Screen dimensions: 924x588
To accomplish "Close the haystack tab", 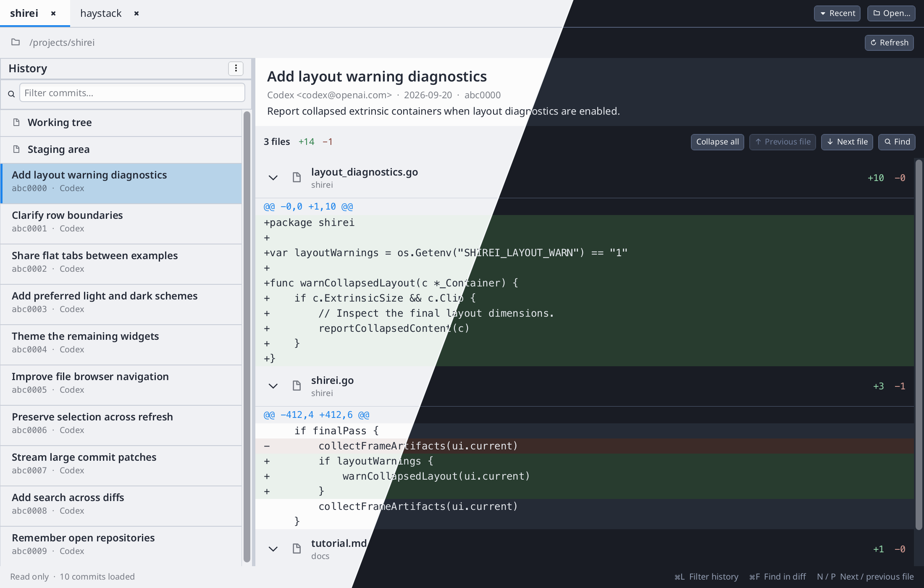I will click(x=136, y=13).
